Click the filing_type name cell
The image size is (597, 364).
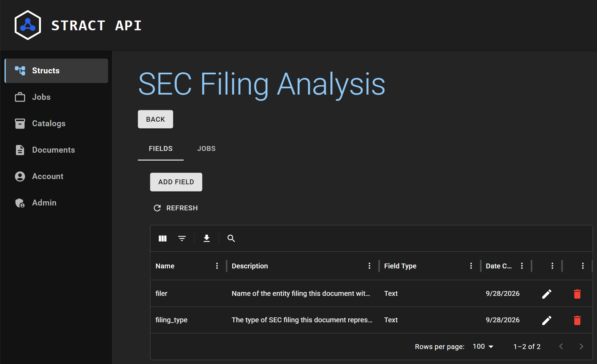188,320
